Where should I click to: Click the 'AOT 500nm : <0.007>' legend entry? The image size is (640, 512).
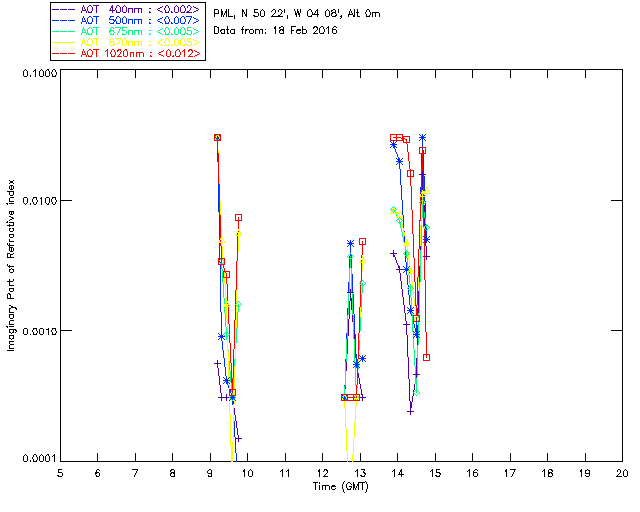tap(127, 20)
